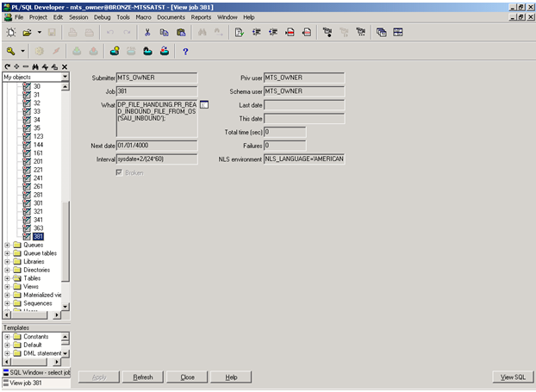Click the blue question mark help icon

(x=185, y=52)
